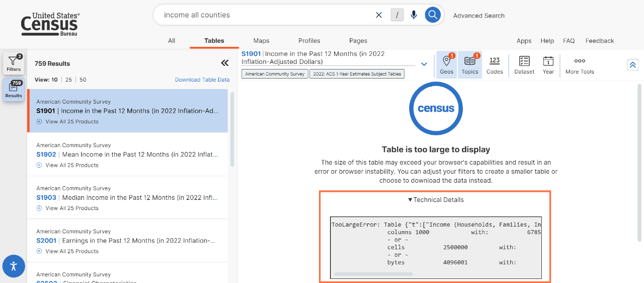
Task: Activate voice search microphone
Action: (414, 15)
